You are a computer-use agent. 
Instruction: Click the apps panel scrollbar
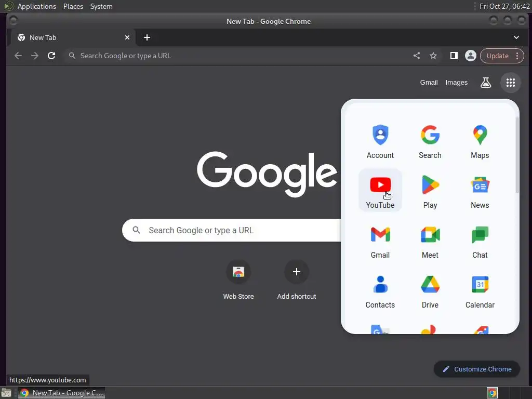coord(517,155)
